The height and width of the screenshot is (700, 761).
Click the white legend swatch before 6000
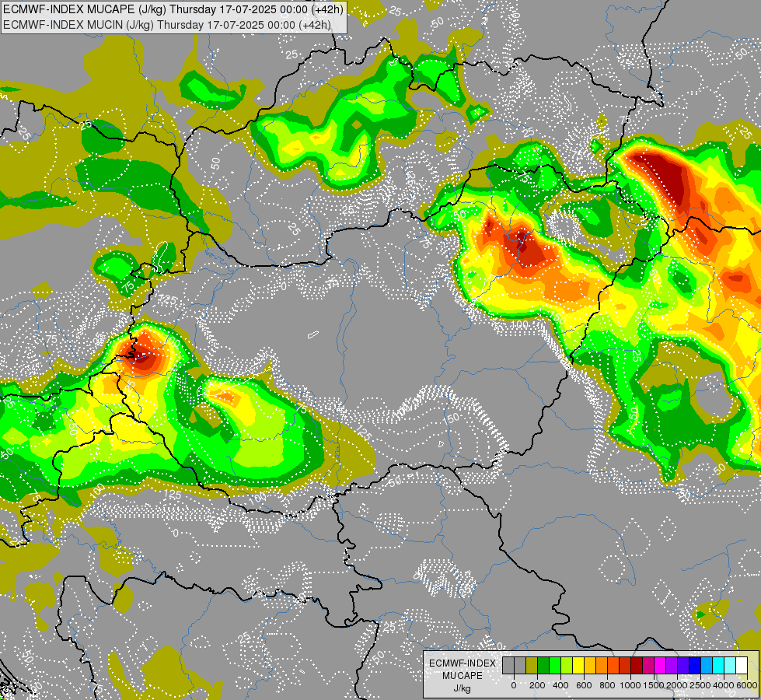pos(742,665)
